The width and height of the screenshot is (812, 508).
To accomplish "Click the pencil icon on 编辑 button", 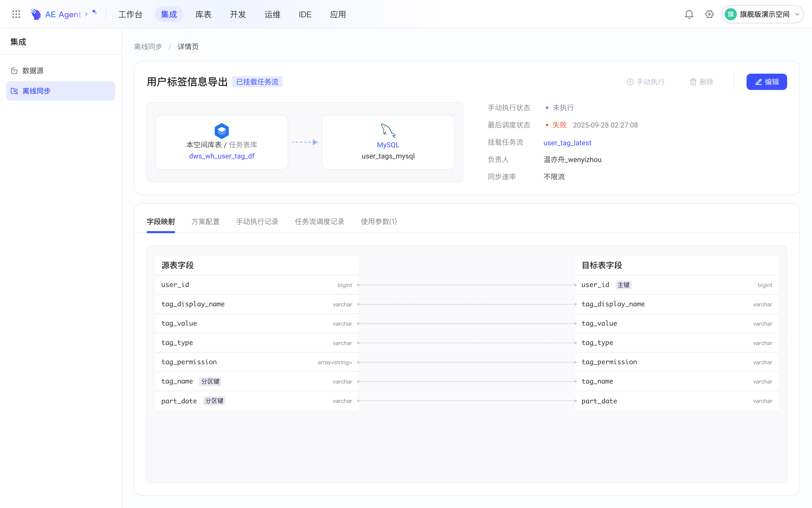I will tap(758, 82).
